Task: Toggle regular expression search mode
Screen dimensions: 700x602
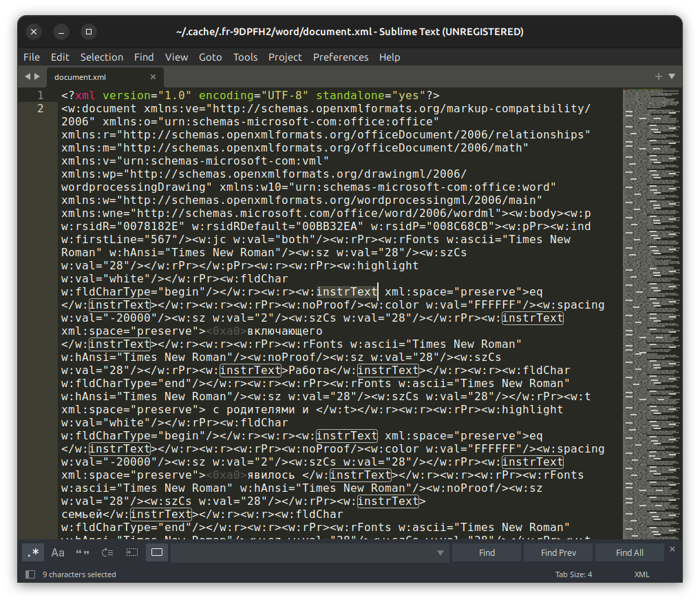Action: click(x=33, y=552)
